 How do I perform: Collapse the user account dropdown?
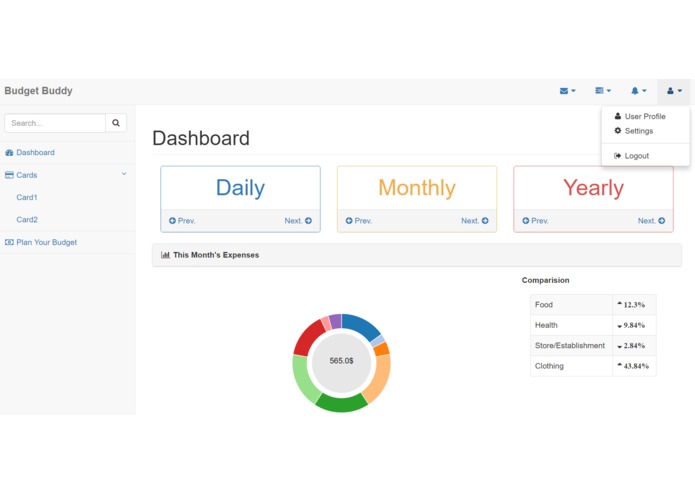click(674, 91)
